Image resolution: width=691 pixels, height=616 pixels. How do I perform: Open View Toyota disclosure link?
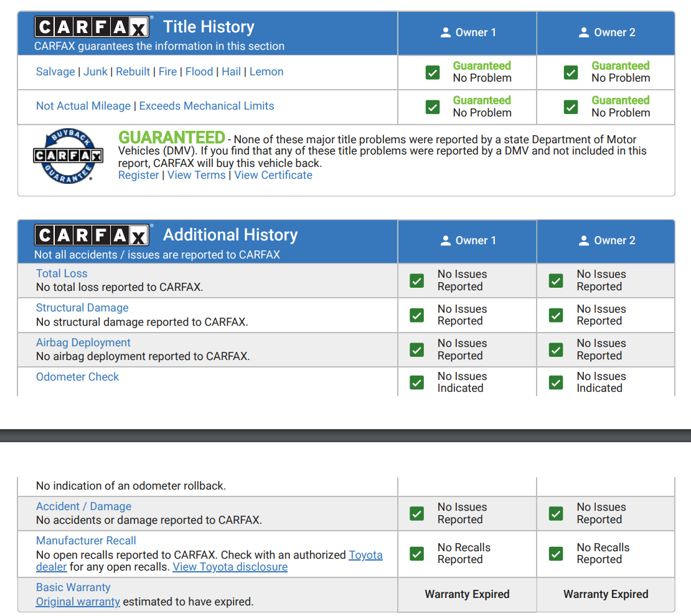pyautogui.click(x=230, y=567)
